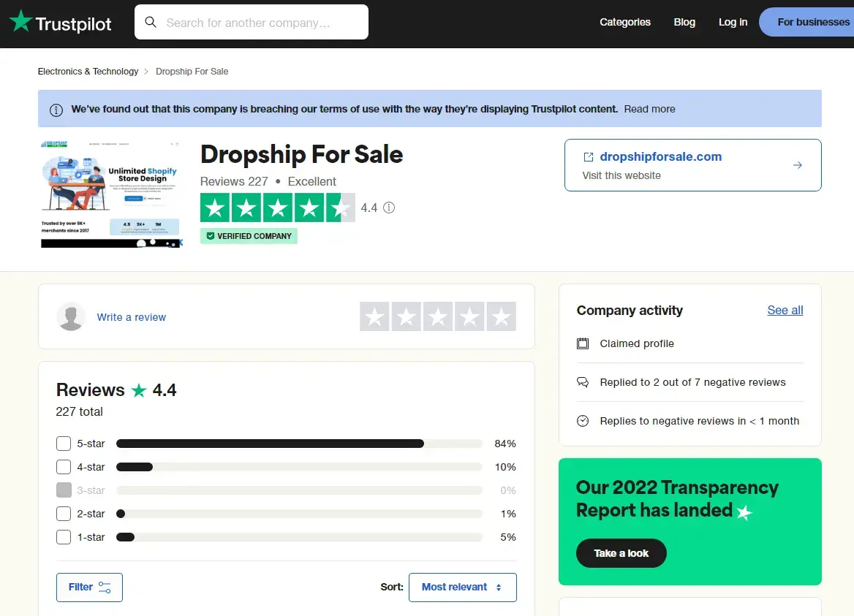Screen dimensions: 854x616
Task: Click Read more in the breach notice
Action: coord(649,109)
